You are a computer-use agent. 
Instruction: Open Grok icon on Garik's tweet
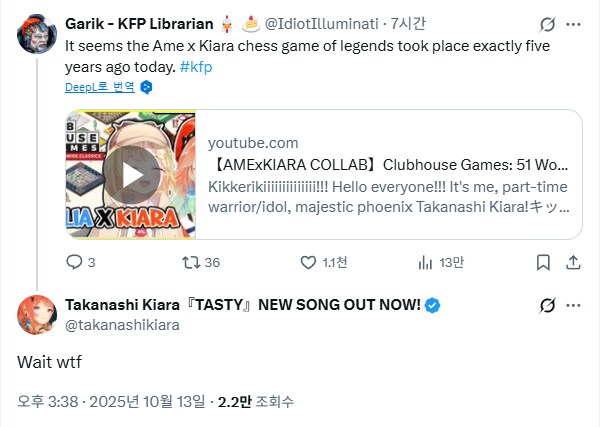pyautogui.click(x=546, y=23)
